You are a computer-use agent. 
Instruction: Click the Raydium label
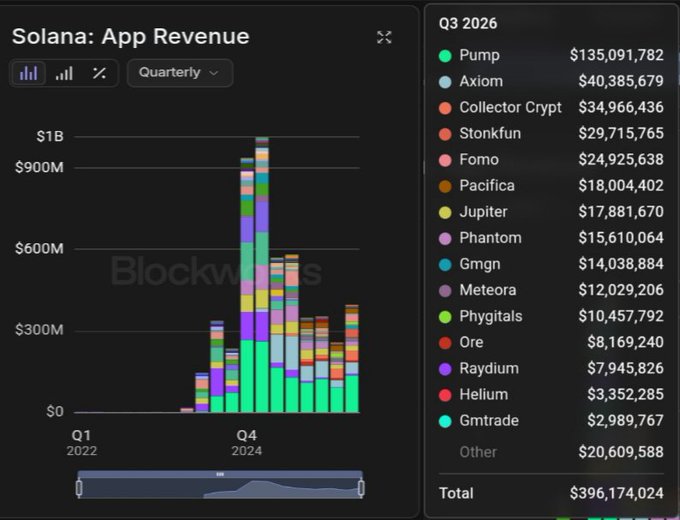click(489, 369)
